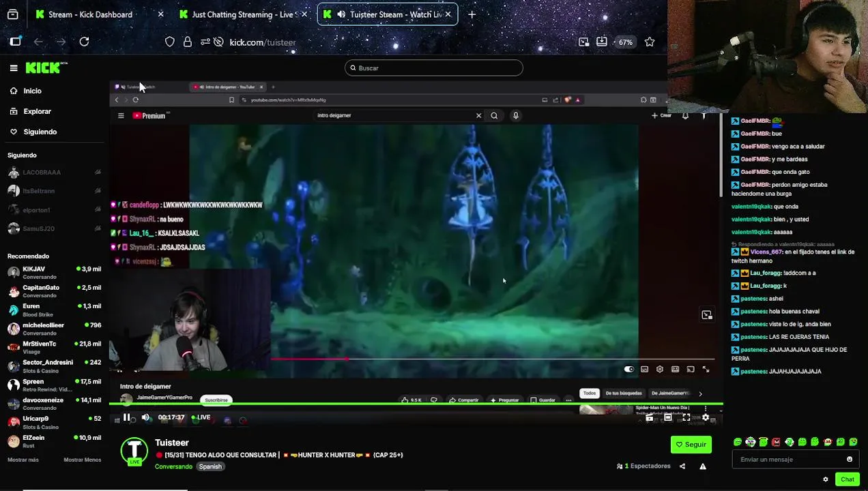868x491 pixels.
Task: Click the browser back arrow
Action: [x=38, y=42]
